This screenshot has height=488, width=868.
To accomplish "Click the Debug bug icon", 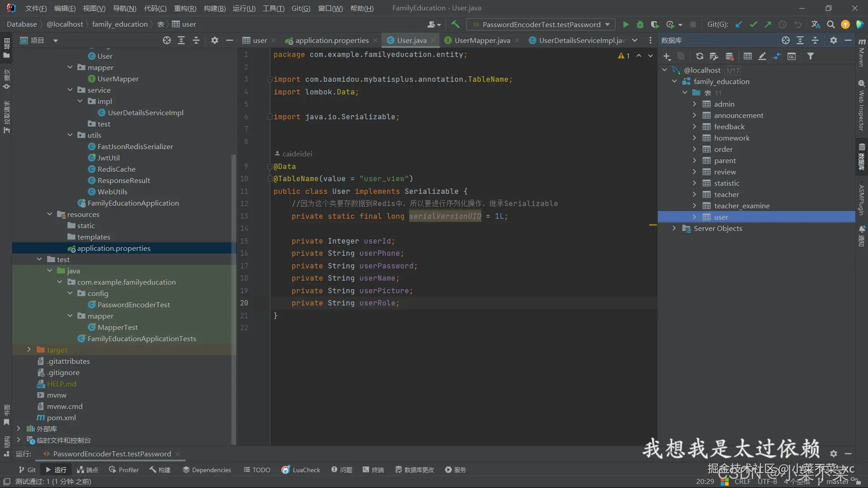I will point(640,24).
